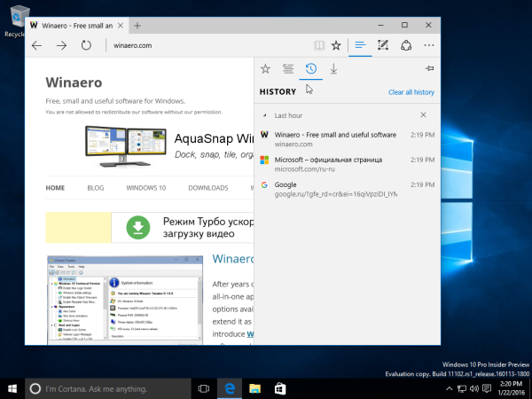Click the Winaero site title
Viewport: 532px width, 399px height.
pyautogui.click(x=74, y=82)
